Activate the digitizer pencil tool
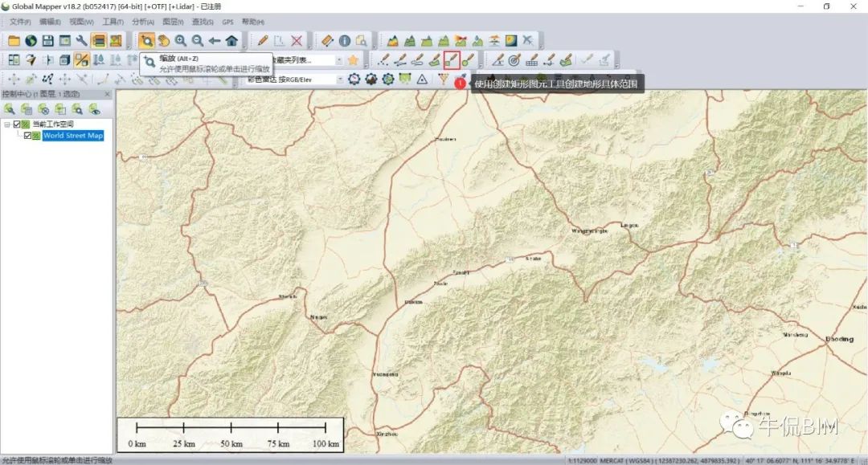The height and width of the screenshot is (465, 868). point(262,40)
